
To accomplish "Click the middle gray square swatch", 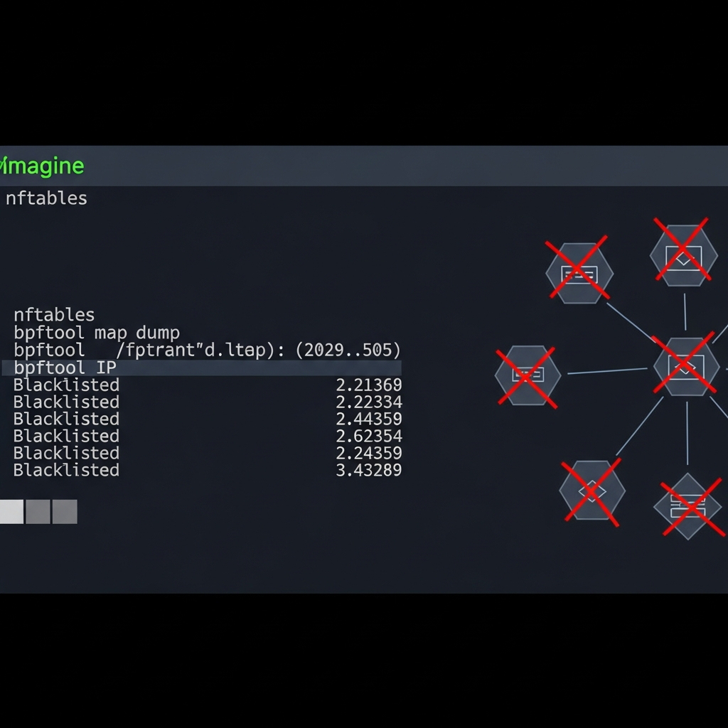I will [x=38, y=512].
